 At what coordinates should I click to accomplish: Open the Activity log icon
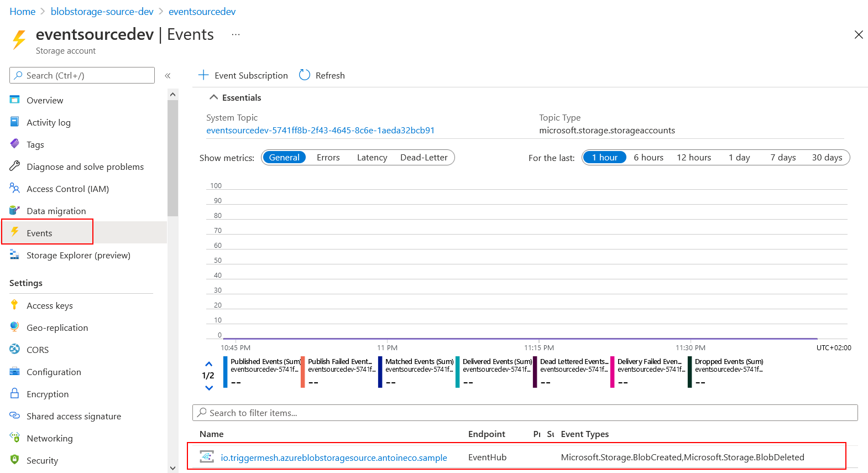(x=15, y=122)
